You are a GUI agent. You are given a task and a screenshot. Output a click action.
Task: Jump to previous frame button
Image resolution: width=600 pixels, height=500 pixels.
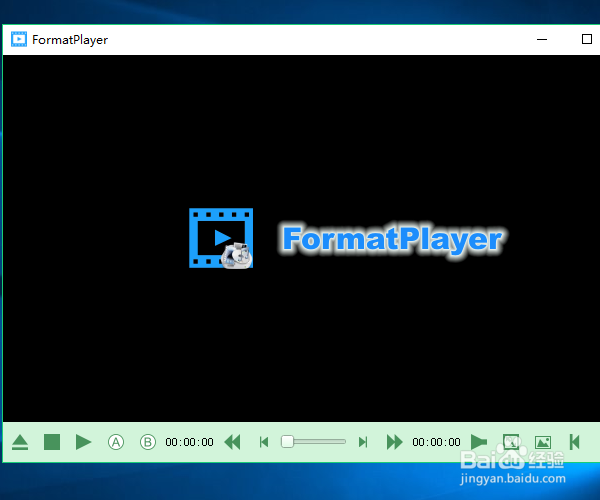(x=264, y=442)
